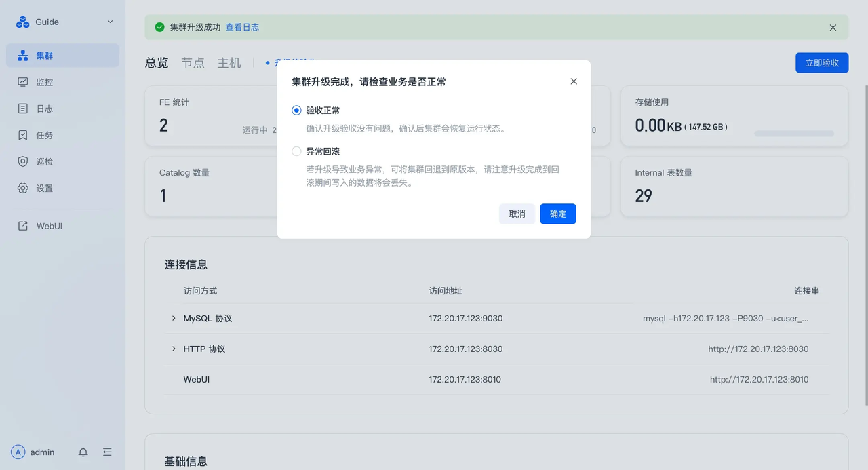Viewport: 868px width, 470px height.
Task: Expand the HTTP 协议 row
Action: click(x=174, y=349)
